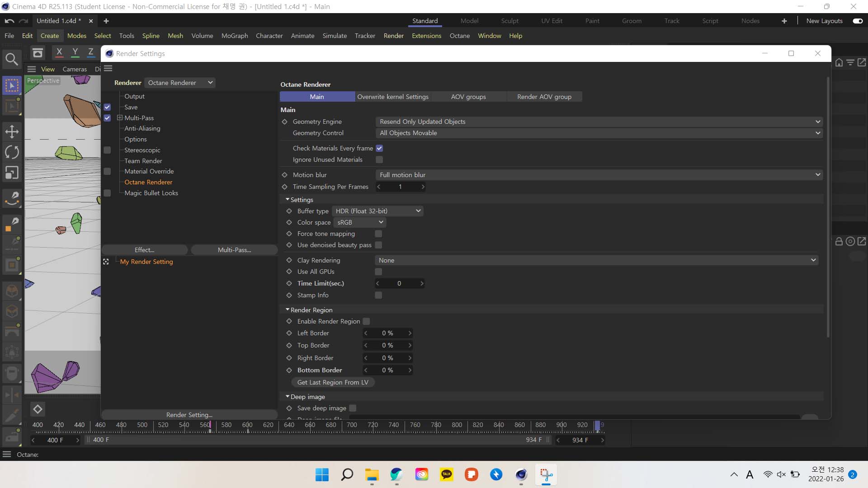
Task: Enable Ignore Unused Materials checkbox
Action: point(379,160)
